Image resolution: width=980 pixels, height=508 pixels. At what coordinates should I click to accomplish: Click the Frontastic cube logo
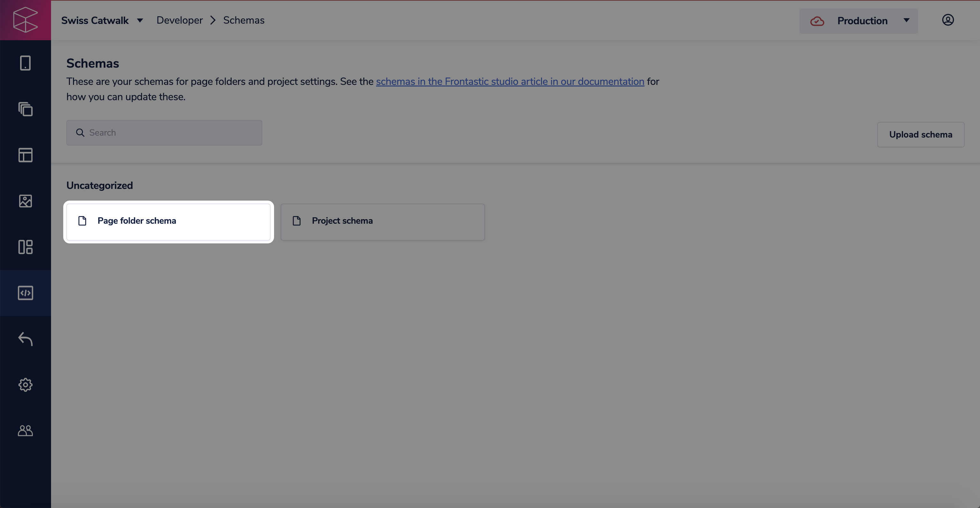pos(25,20)
